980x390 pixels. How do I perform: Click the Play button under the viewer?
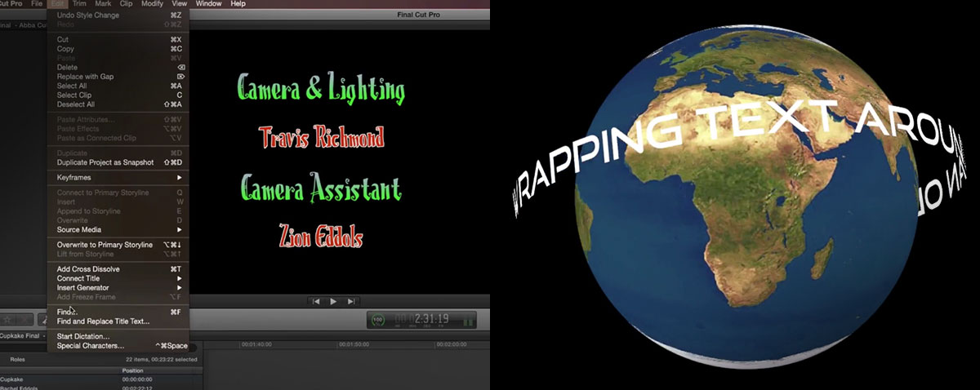click(333, 301)
